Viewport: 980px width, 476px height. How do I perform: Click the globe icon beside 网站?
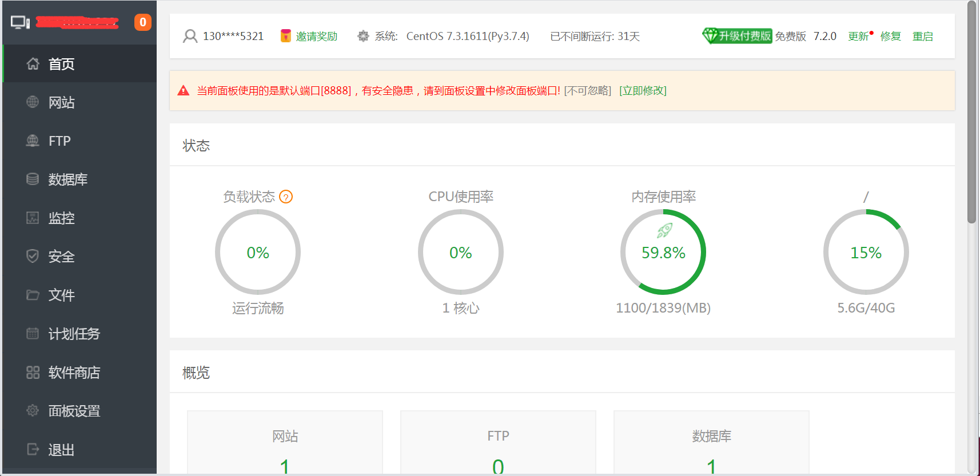(x=33, y=102)
